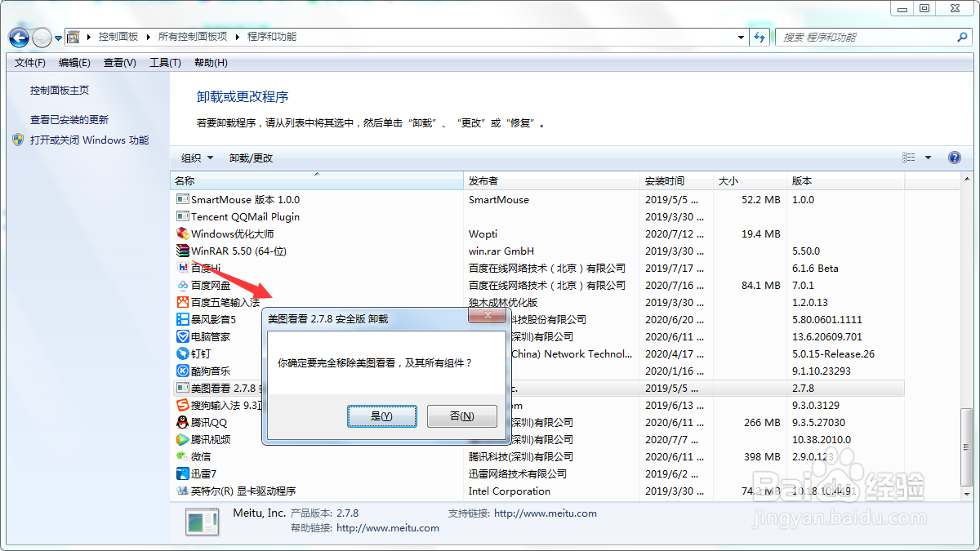
Task: Sort by 名称 column header
Action: click(x=317, y=181)
